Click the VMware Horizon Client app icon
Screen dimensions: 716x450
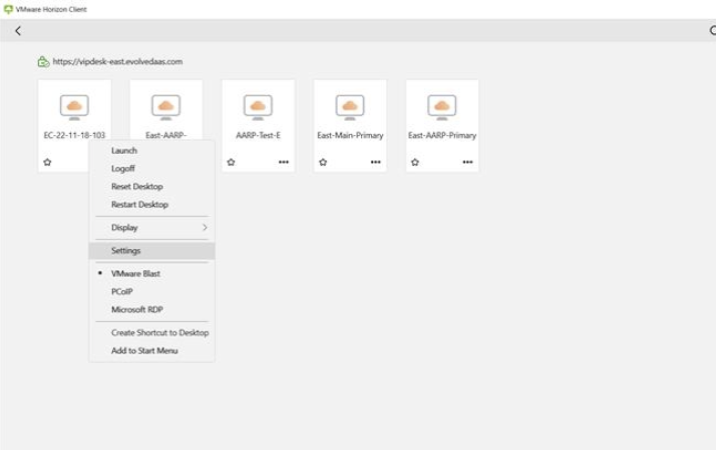tap(8, 9)
